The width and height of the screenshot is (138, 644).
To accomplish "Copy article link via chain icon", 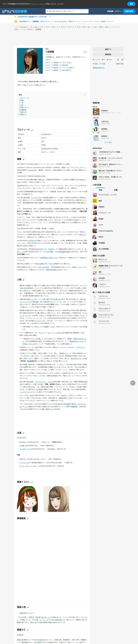I will [122, 59].
